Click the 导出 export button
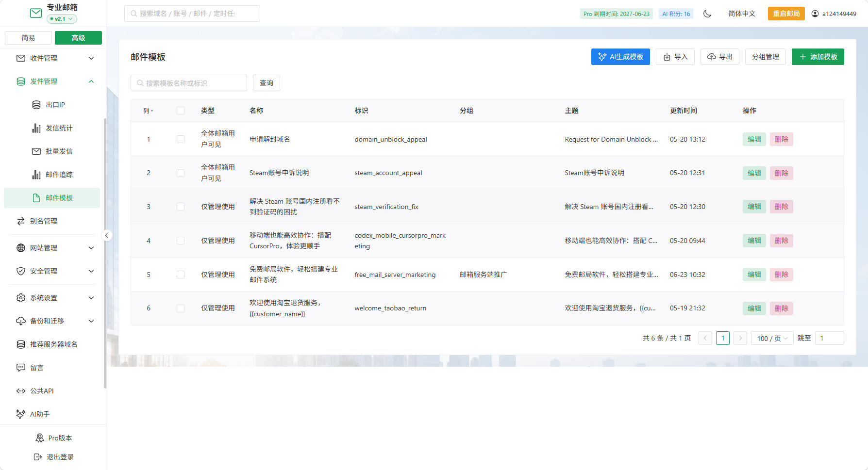Image resolution: width=868 pixels, height=470 pixels. coord(720,57)
